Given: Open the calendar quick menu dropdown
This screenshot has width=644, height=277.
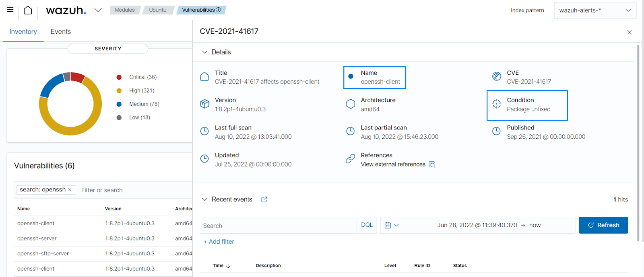Looking at the screenshot, I should coord(392,226).
